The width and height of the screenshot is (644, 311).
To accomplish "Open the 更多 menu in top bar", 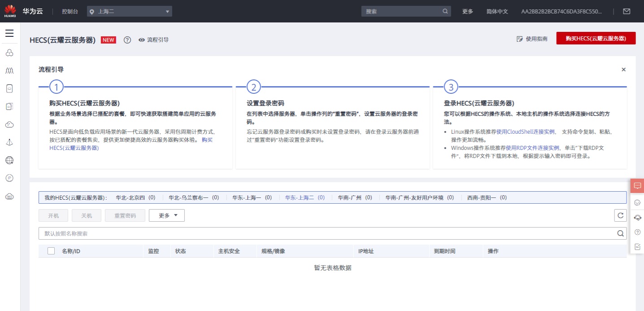I will [x=468, y=11].
